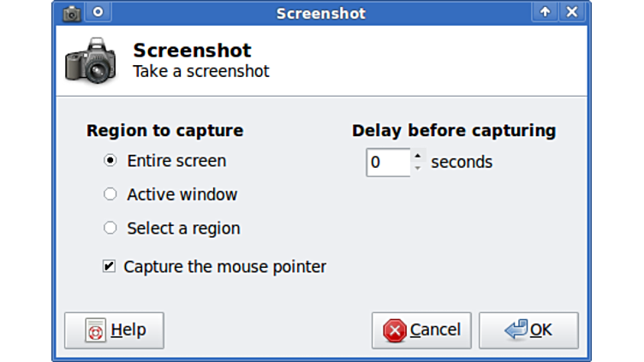Click into the delay seconds input field
Screen dimensions: 644x362
point(388,162)
